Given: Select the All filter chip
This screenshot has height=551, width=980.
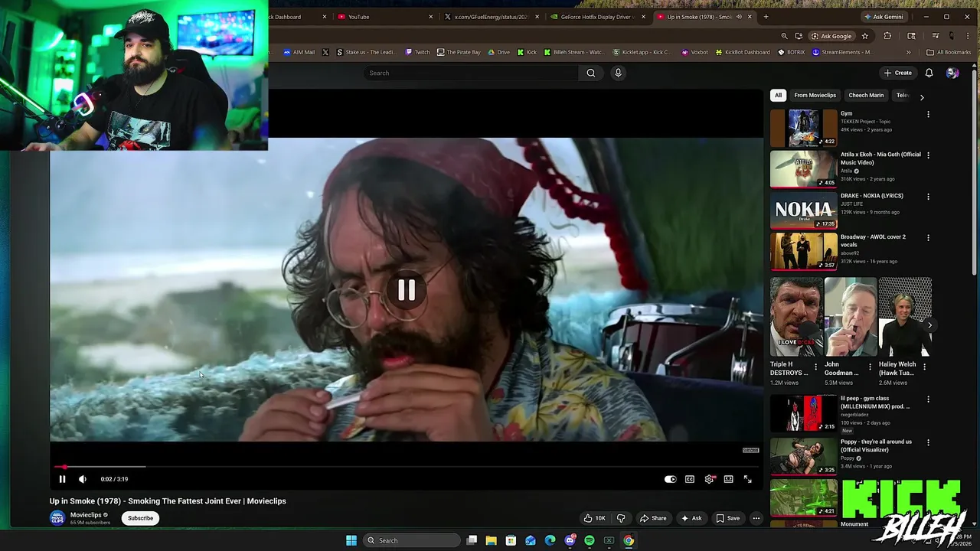Looking at the screenshot, I should click(x=778, y=95).
